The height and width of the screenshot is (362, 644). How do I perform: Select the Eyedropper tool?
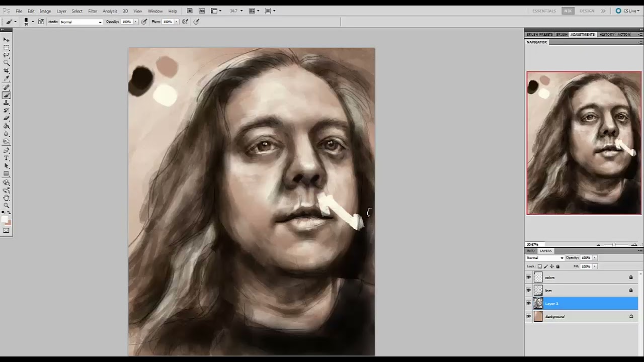coord(7,78)
